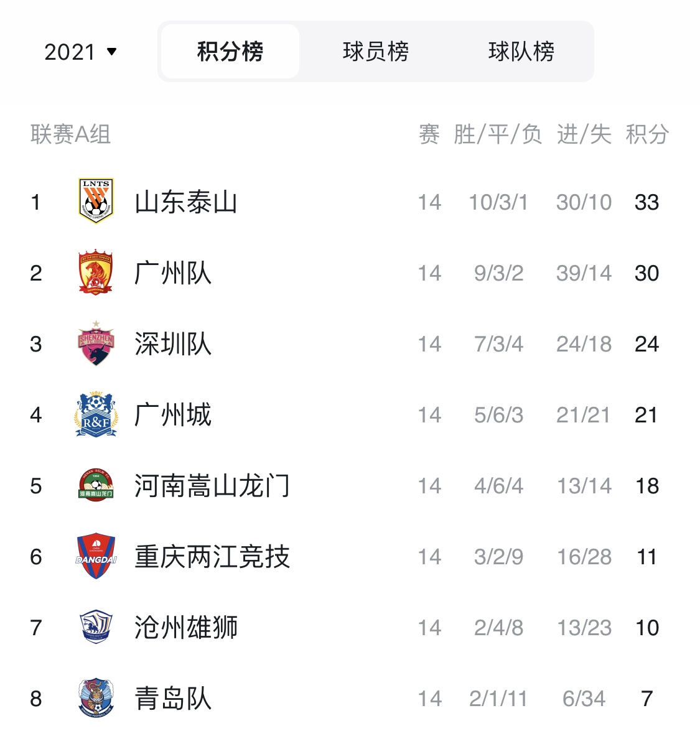Click the 胜/平/负 column header
The width and height of the screenshot is (700, 731).
(x=498, y=134)
